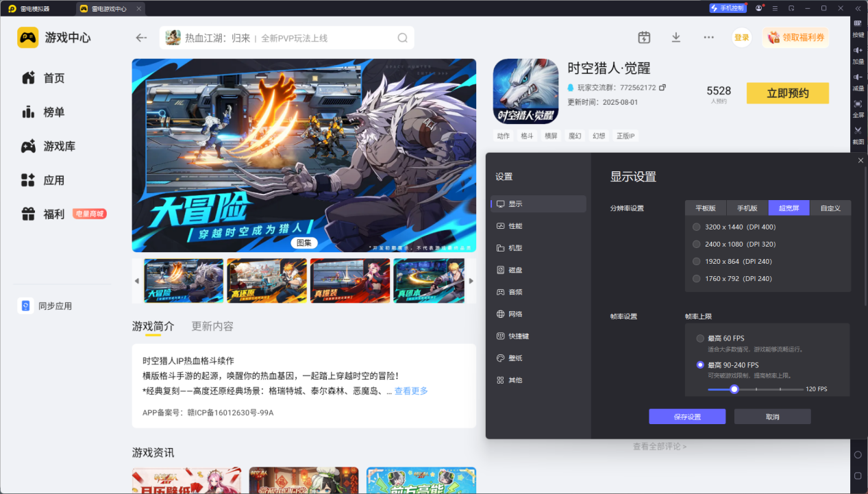
Task: Open the 其他 settings category
Action: 538,380
